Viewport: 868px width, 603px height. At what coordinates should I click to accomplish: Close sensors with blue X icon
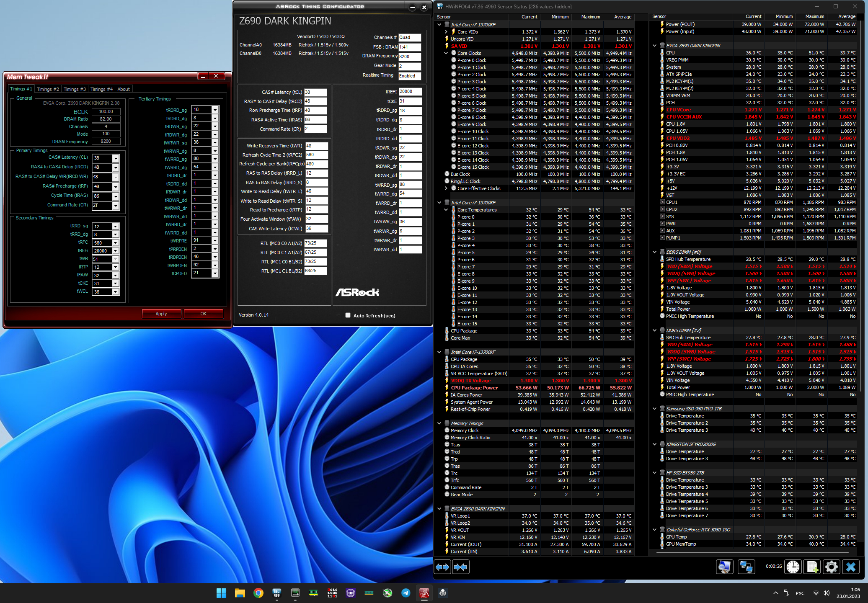click(x=850, y=567)
